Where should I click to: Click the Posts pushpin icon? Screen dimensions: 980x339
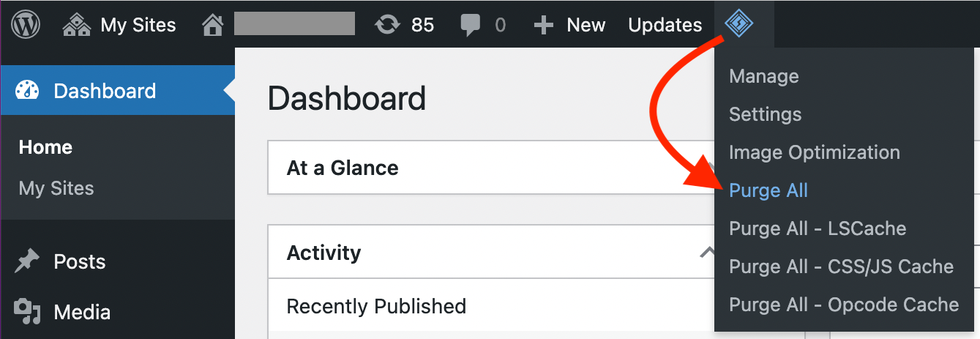[27, 262]
